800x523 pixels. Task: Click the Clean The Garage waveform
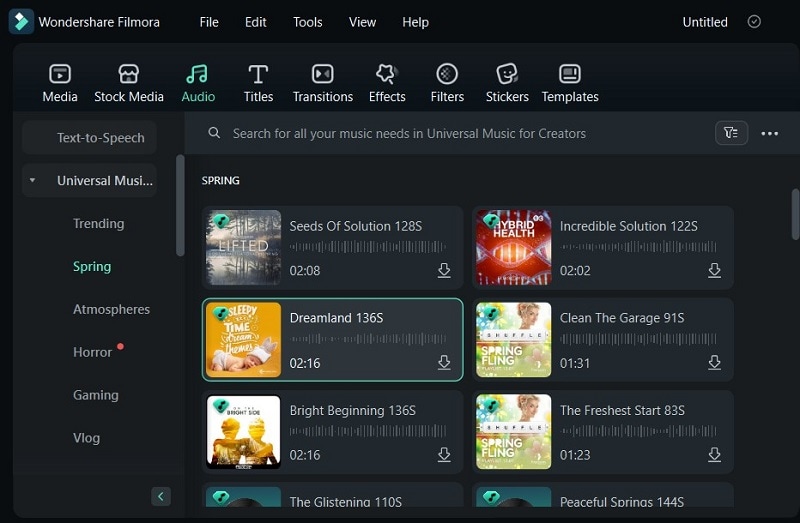click(x=638, y=339)
